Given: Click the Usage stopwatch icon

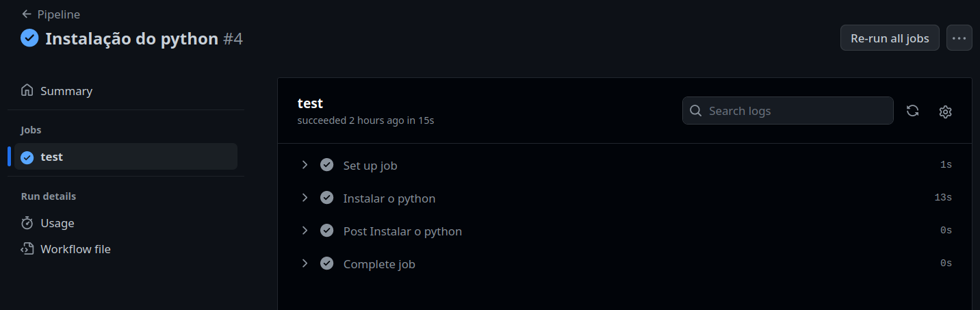Looking at the screenshot, I should pos(27,223).
